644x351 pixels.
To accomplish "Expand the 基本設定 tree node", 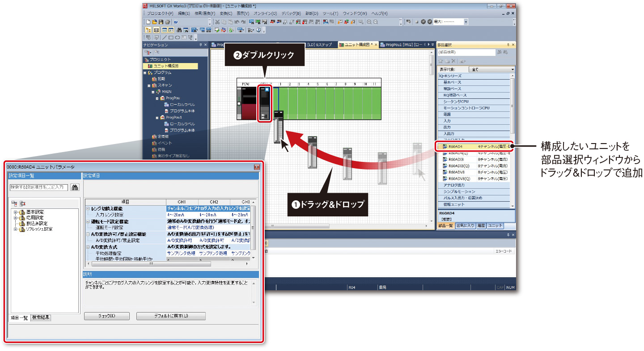I will [x=16, y=212].
